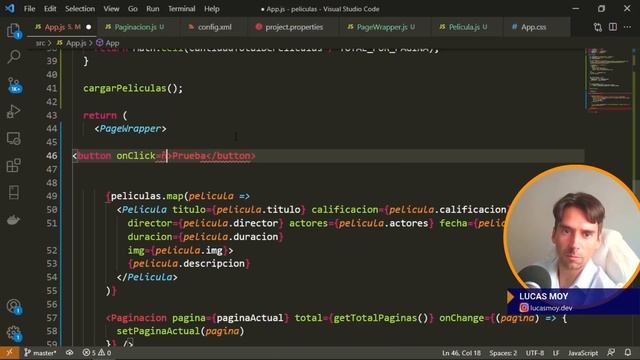Image resolution: width=640 pixels, height=360 pixels.
Task: Open notifications bell in status bar
Action: (x=628, y=353)
